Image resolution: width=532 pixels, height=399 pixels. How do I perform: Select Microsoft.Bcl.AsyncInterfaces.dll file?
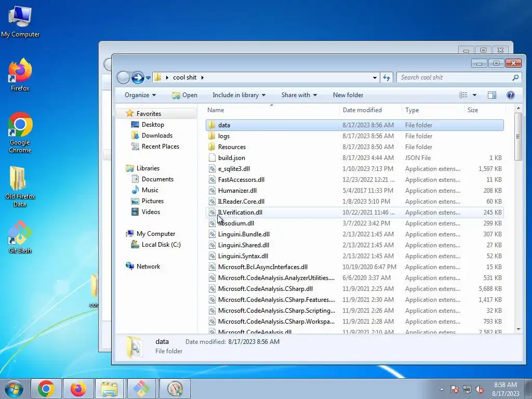tap(354, 267)
